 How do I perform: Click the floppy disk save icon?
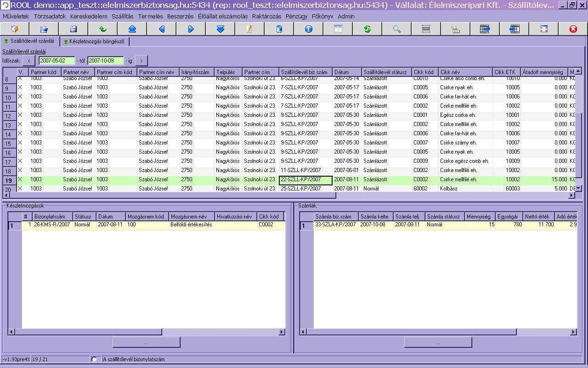click(73, 29)
